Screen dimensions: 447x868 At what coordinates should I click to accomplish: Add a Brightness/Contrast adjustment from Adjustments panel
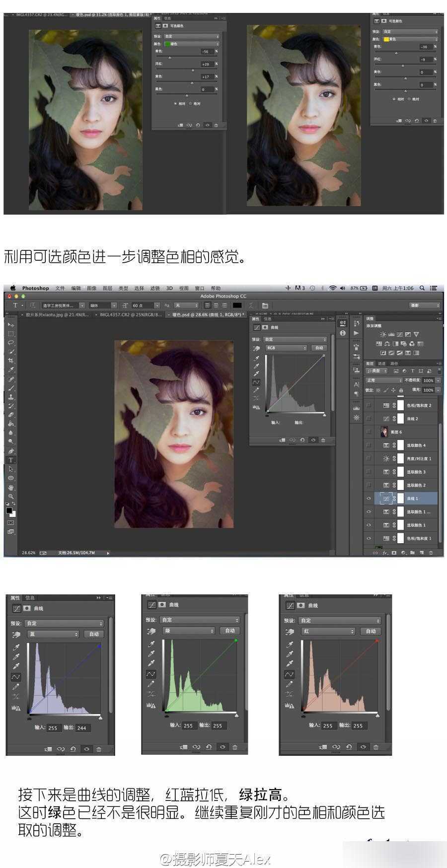[x=383, y=335]
